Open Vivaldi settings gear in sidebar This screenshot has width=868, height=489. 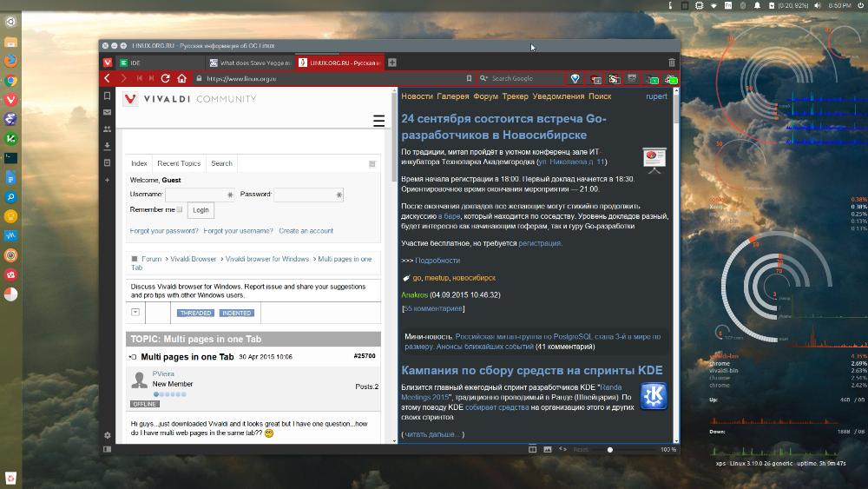click(x=108, y=435)
